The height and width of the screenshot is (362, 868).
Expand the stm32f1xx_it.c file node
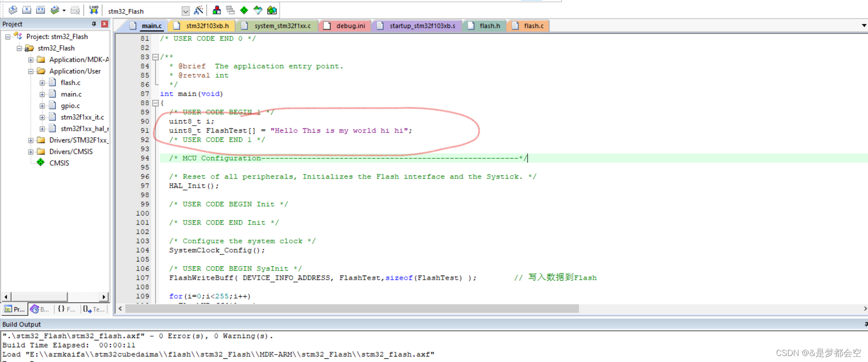[x=42, y=117]
